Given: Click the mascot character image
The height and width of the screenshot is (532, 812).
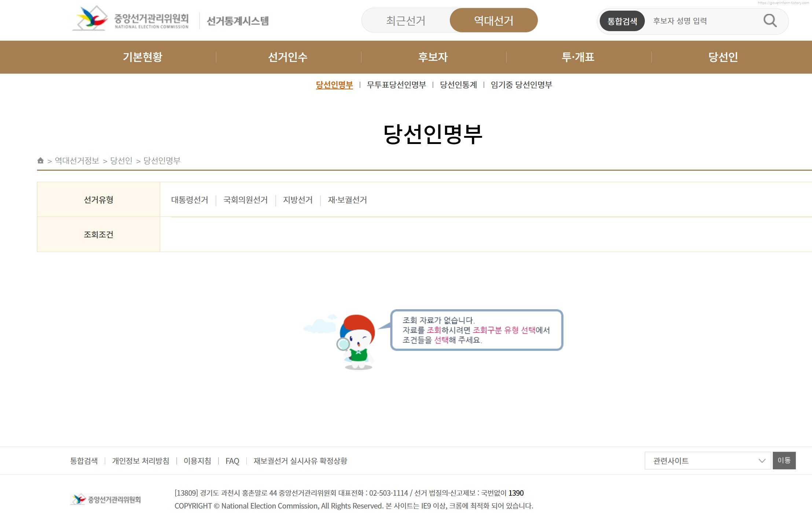Looking at the screenshot, I should (x=356, y=342).
